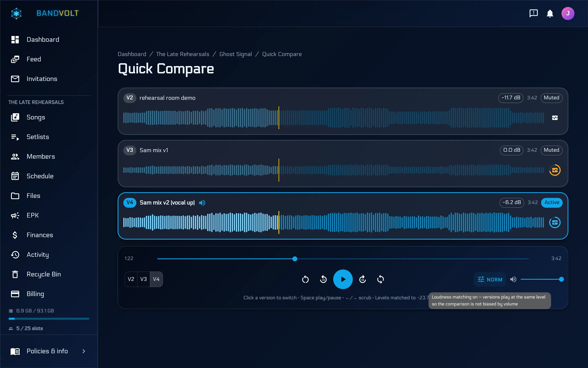Click the Sam mix v2 waveform

pyautogui.click(x=334, y=222)
